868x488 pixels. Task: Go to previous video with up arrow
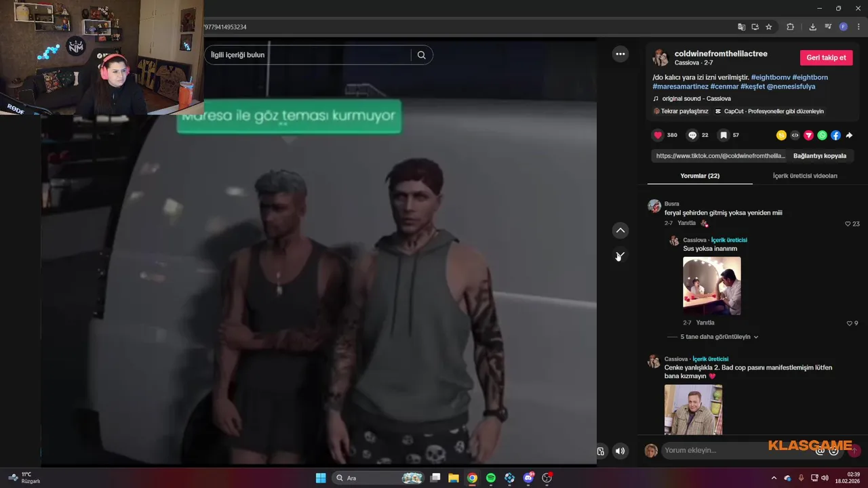pos(620,230)
